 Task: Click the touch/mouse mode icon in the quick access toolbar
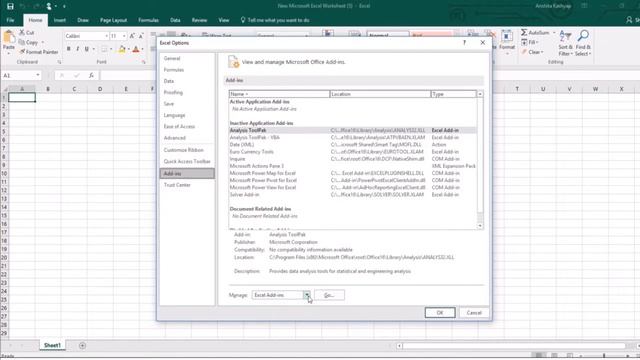(49, 6)
